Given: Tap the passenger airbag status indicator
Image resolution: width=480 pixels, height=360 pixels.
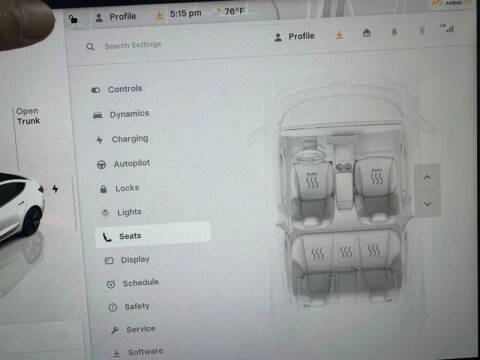Looking at the screenshot, I should (x=451, y=2).
